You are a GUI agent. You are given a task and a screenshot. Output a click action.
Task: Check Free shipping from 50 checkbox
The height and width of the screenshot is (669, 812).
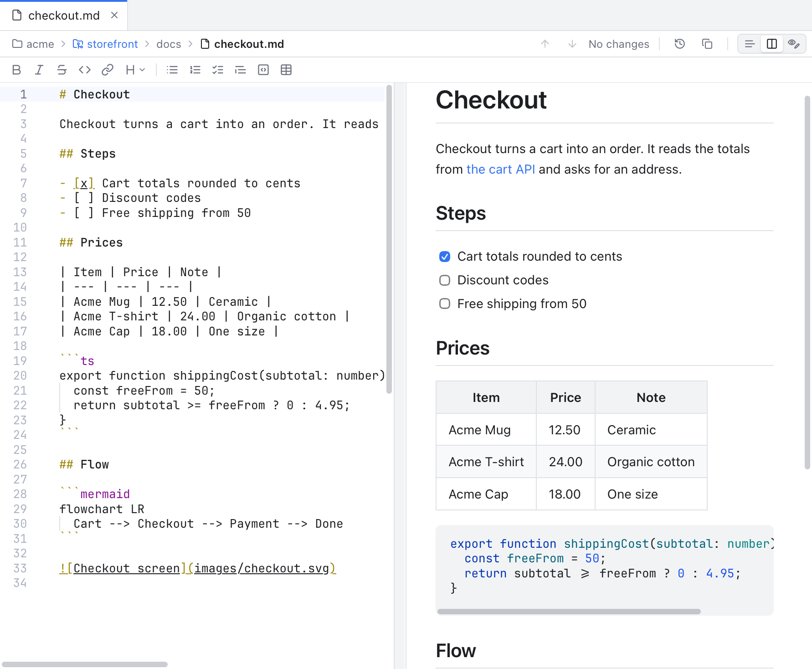coord(445,304)
